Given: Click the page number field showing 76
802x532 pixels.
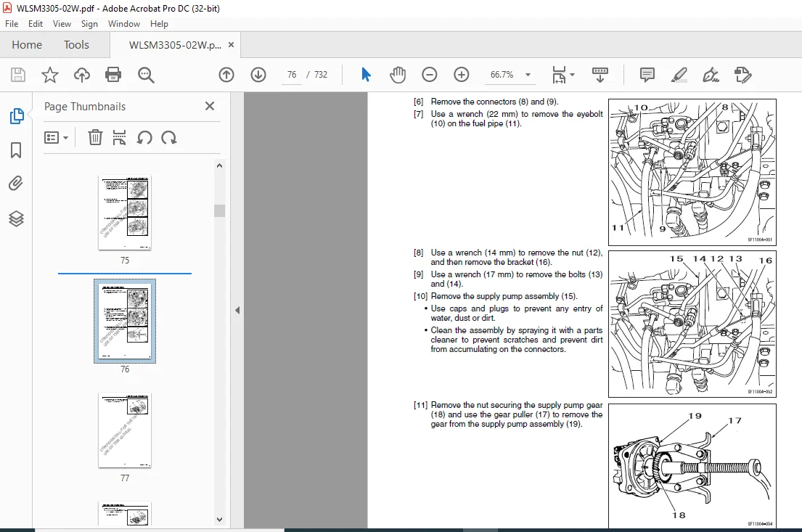Looking at the screenshot, I should (x=292, y=75).
